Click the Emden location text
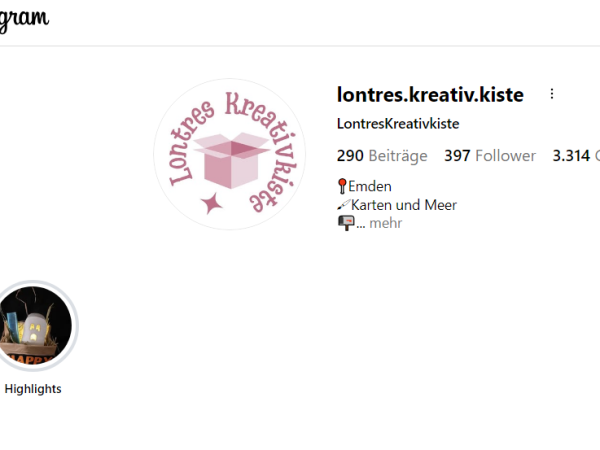Viewport: 600px width, 450px height. click(x=370, y=186)
